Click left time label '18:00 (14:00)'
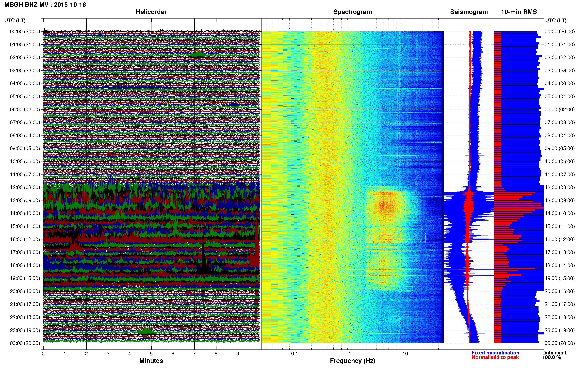 tap(25, 265)
